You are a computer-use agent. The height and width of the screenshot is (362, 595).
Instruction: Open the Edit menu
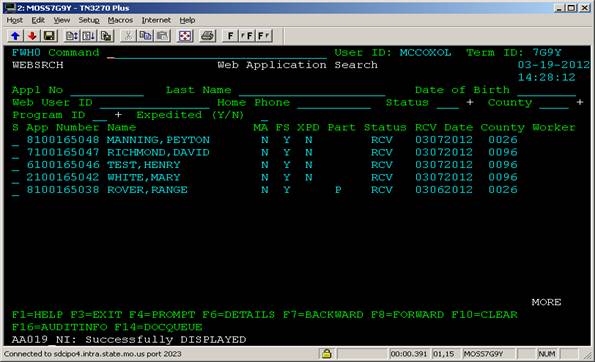[38, 20]
